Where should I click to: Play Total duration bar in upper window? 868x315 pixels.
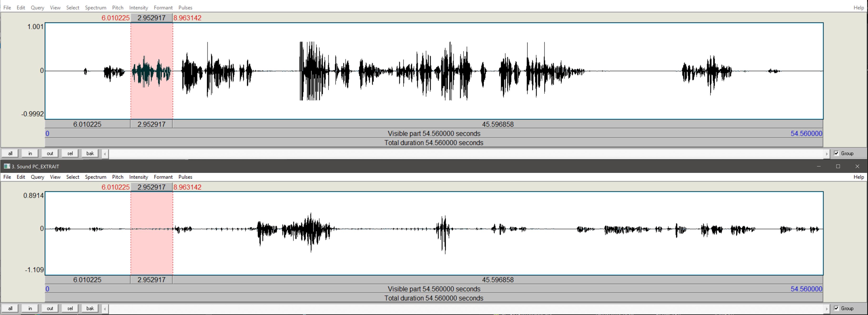tap(434, 143)
